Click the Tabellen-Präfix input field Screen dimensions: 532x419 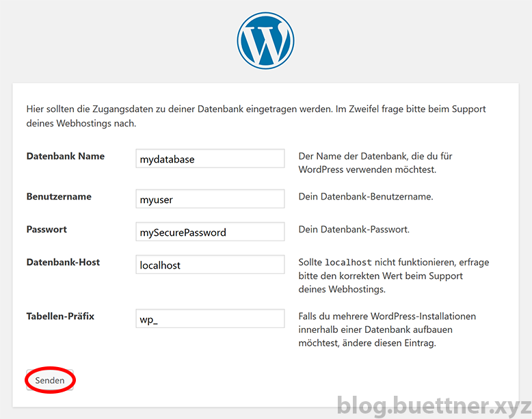tap(210, 319)
